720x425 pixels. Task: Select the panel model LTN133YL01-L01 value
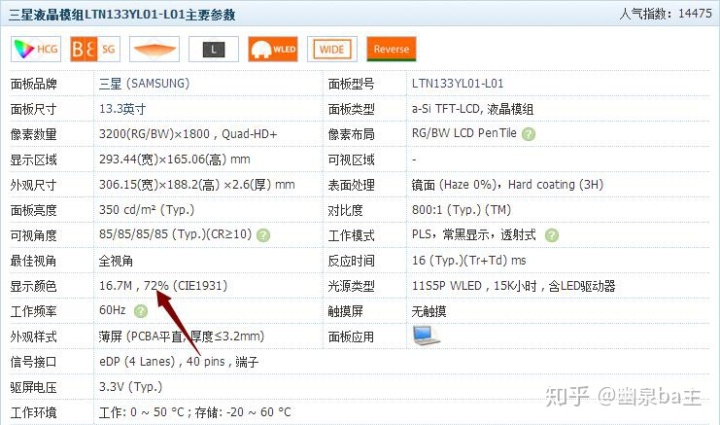(x=457, y=84)
